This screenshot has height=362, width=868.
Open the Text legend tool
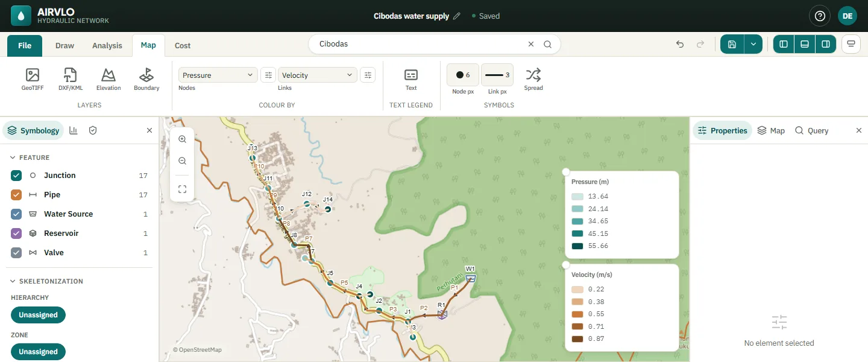(x=411, y=79)
